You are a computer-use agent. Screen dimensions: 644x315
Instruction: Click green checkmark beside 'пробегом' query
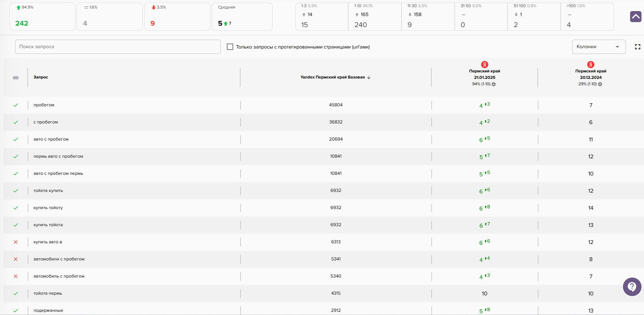pos(16,105)
